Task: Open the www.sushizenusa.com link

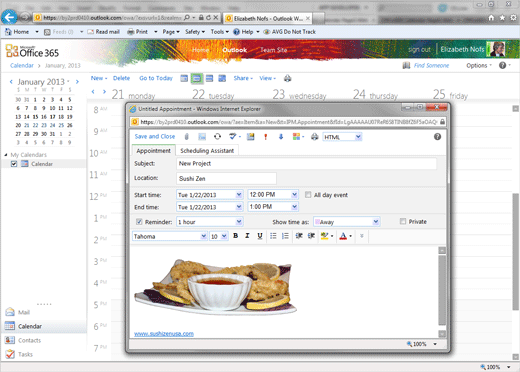Action: pos(164,334)
